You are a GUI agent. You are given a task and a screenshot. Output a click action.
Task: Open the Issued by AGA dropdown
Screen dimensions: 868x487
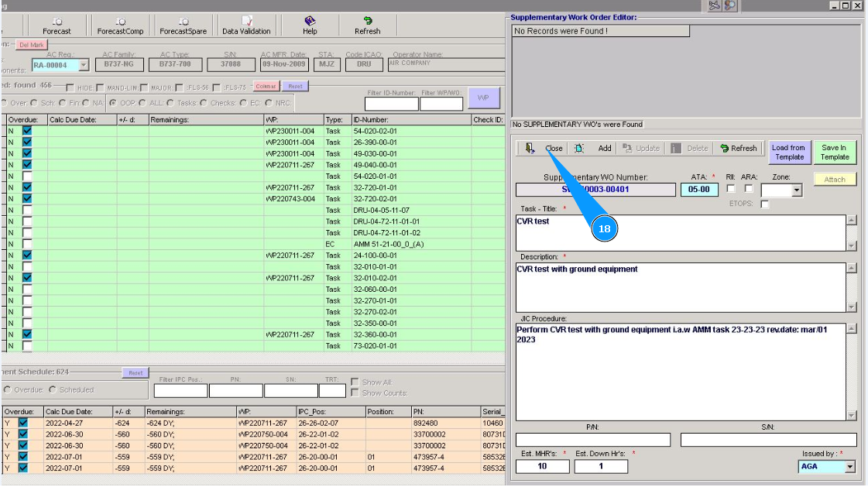click(x=850, y=467)
